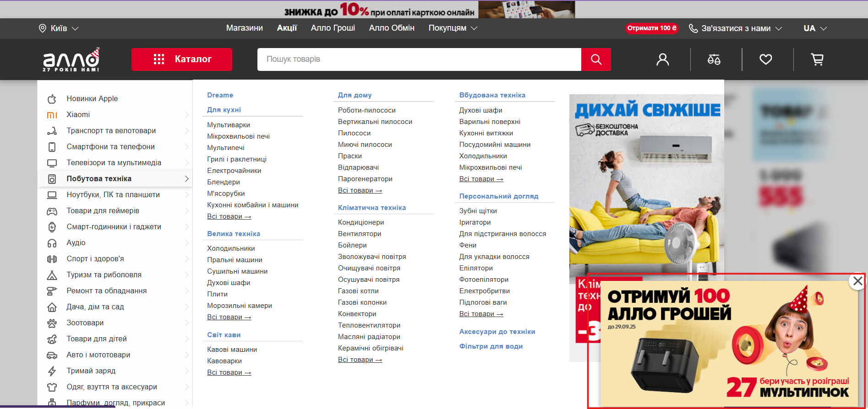Open the UA language dropdown
Screen dimensions: 868x409
tap(815, 28)
